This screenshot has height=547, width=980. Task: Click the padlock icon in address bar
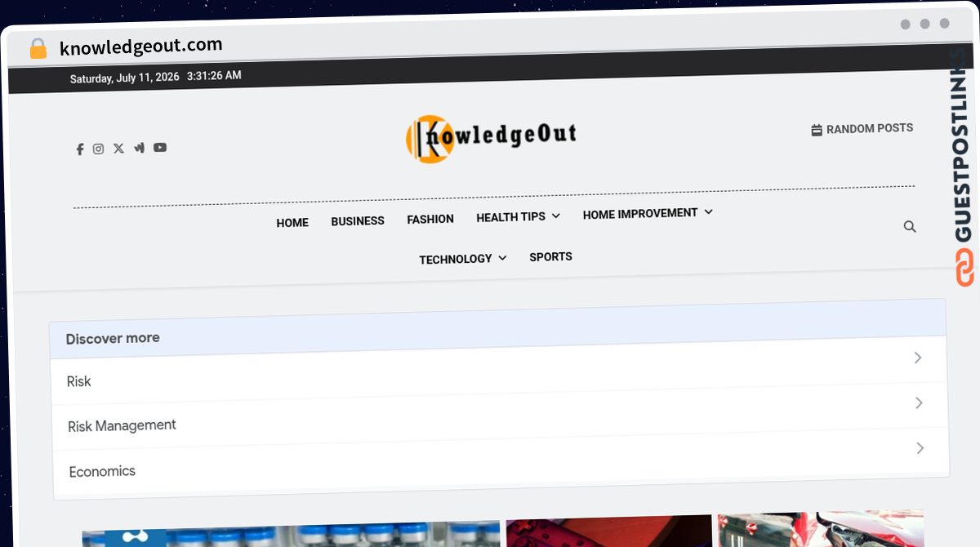(x=38, y=49)
